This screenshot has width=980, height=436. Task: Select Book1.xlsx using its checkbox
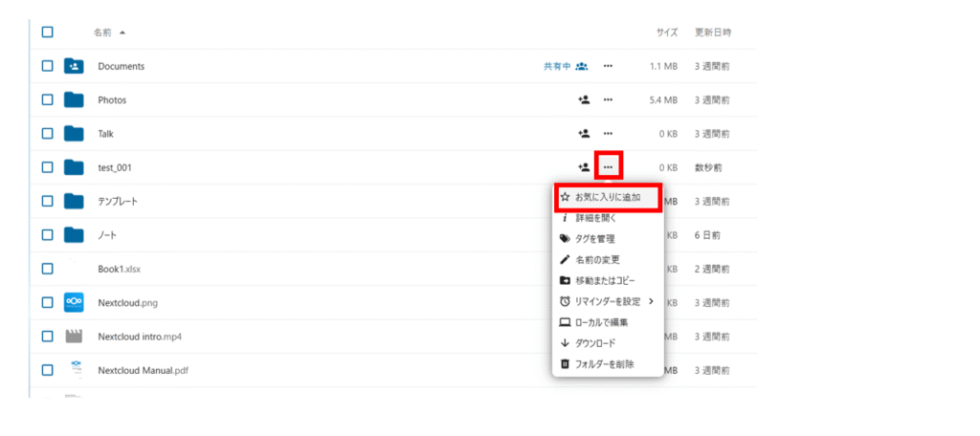click(47, 269)
